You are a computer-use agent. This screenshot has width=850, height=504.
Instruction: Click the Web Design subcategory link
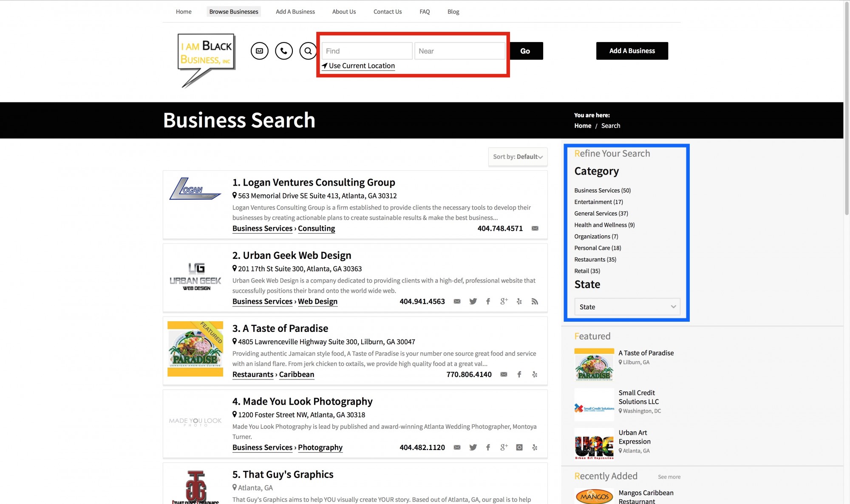click(x=317, y=302)
